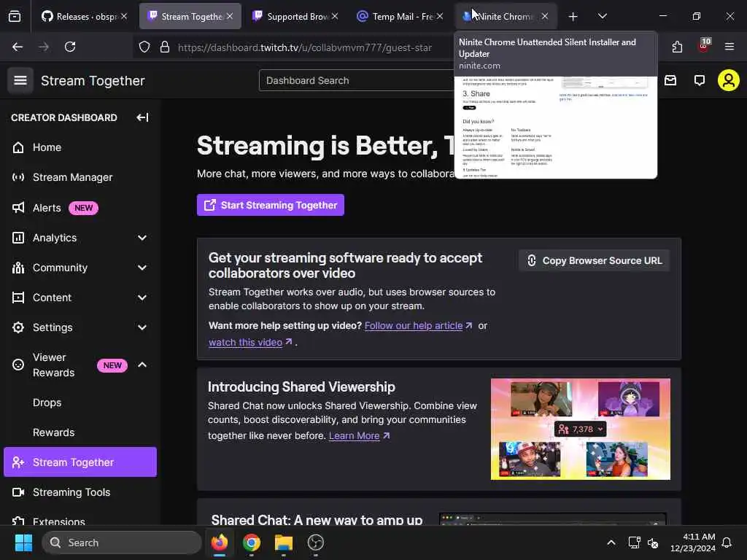Show site security padlock info
The width and height of the screenshot is (747, 560).
pyautogui.click(x=165, y=47)
